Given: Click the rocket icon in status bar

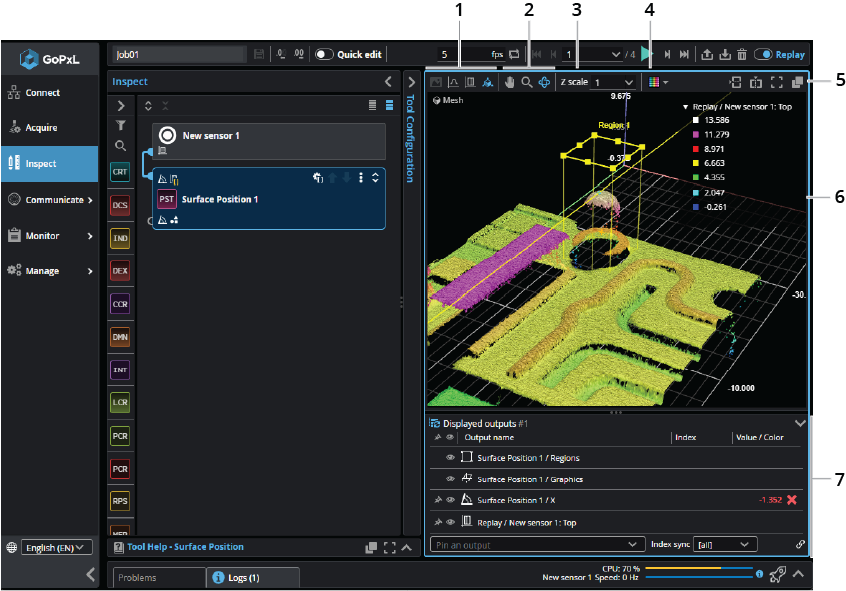Looking at the screenshot, I should (x=777, y=574).
